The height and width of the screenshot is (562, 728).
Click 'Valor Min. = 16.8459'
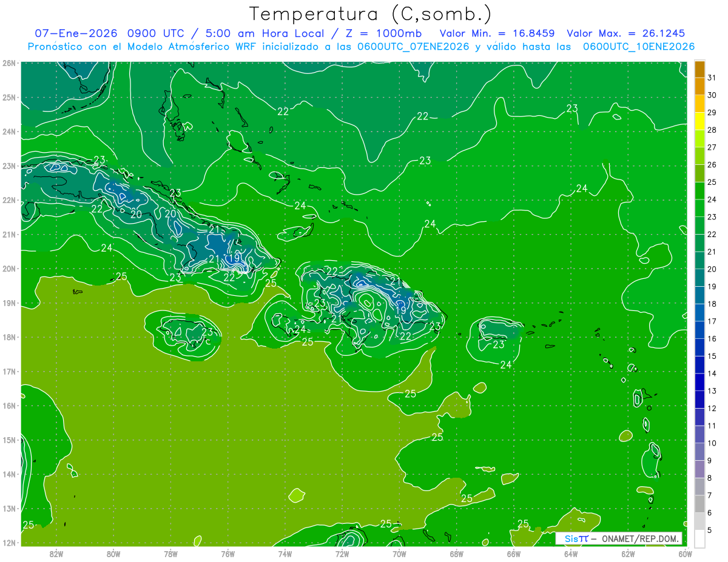(497, 33)
